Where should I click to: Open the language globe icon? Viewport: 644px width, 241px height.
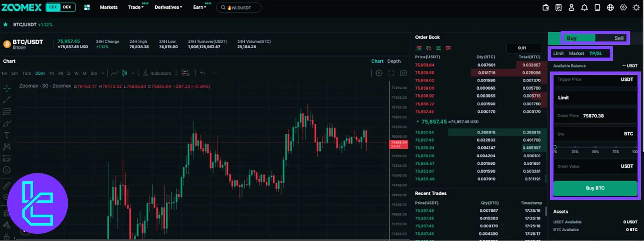(x=610, y=8)
